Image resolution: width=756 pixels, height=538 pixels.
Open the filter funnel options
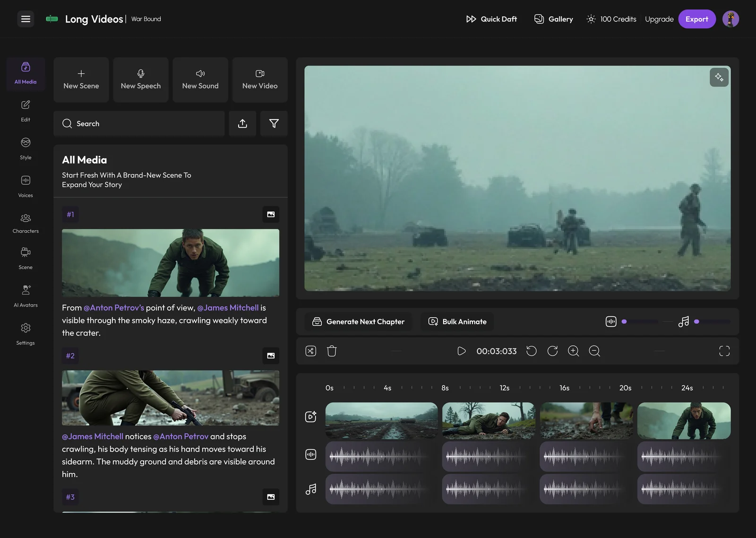274,123
